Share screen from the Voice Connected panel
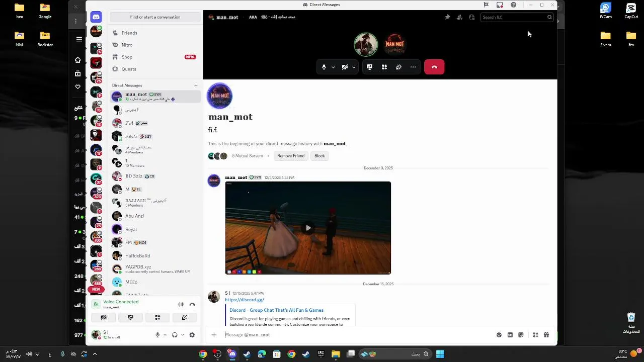 click(130, 317)
